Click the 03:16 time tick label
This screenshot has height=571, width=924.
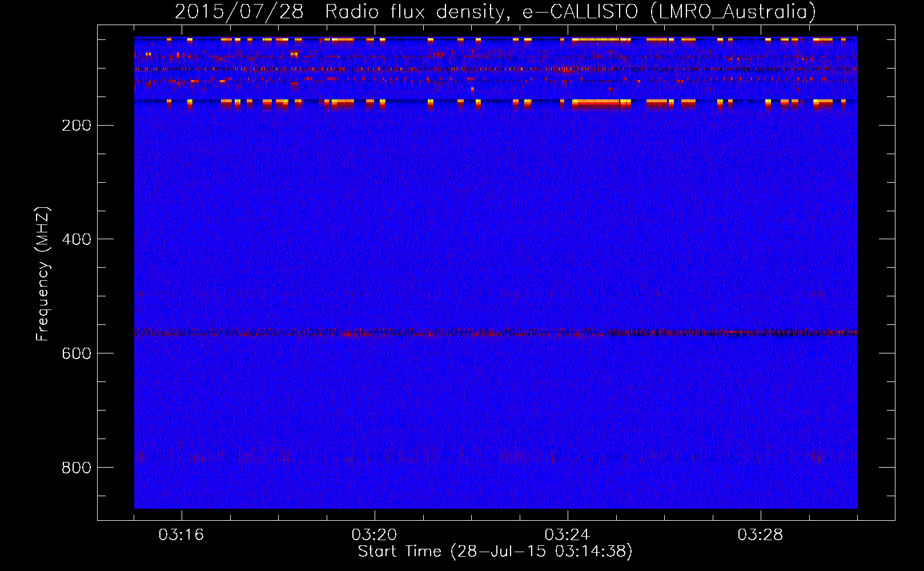pos(182,535)
